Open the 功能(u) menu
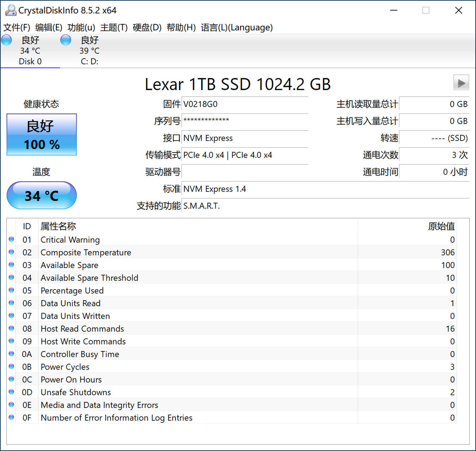 pos(81,27)
